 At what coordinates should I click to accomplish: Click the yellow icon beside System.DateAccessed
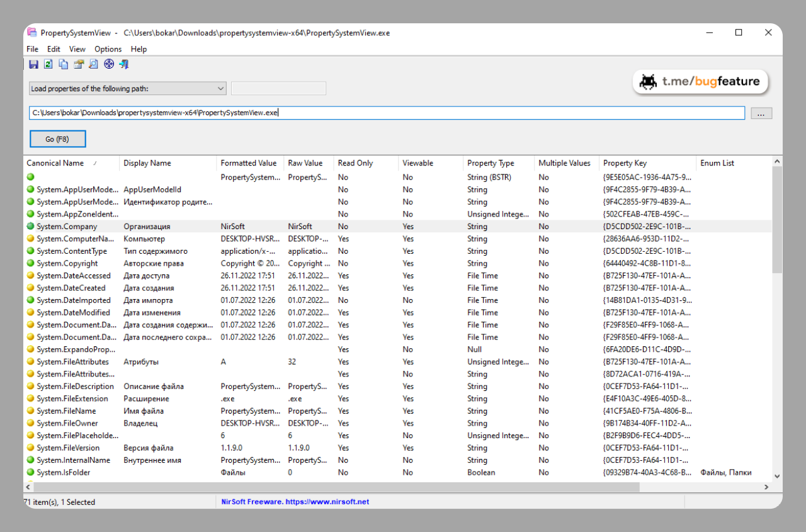30,276
